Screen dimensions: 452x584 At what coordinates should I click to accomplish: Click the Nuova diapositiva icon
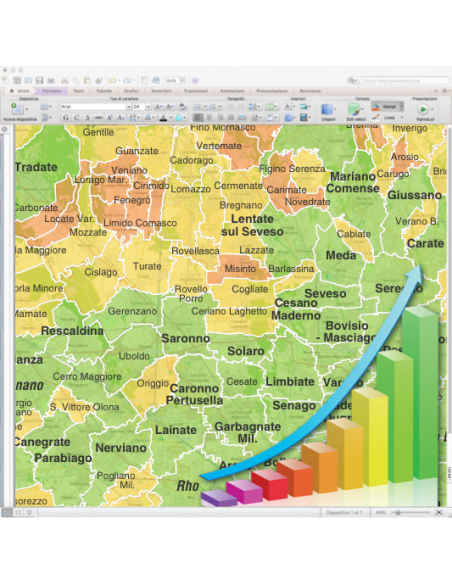pyautogui.click(x=17, y=109)
